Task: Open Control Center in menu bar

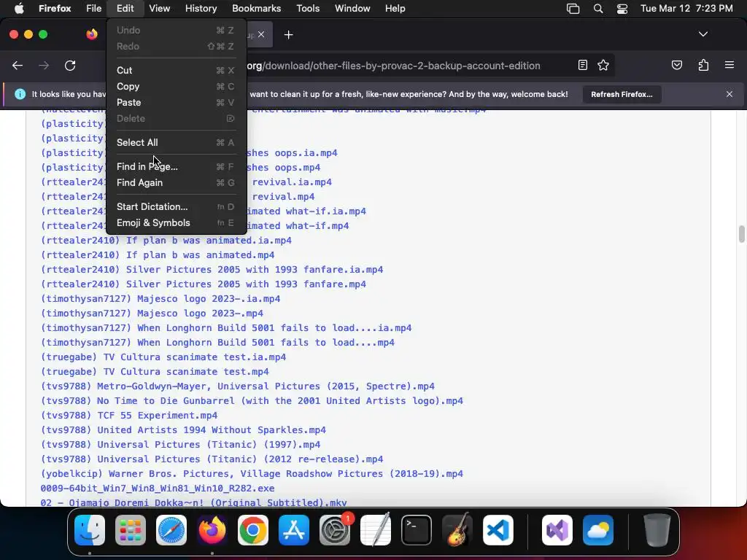Action: pos(622,9)
